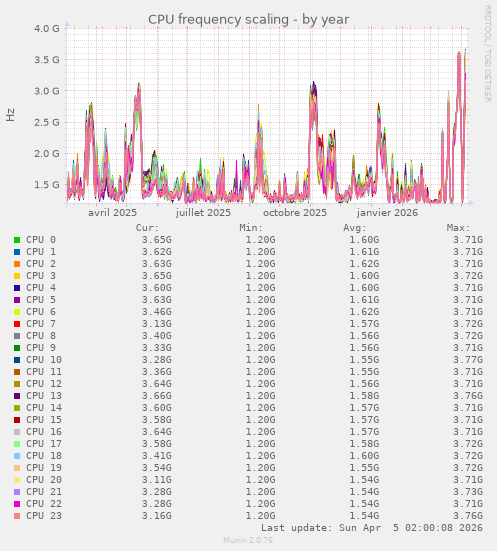
Task: Click CPU 1 minimum value 1.20G
Action: (260, 252)
